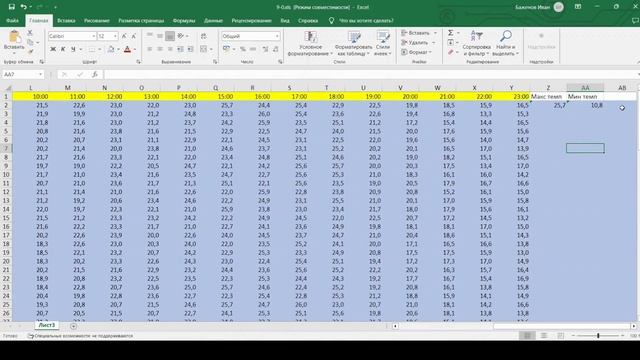Viewport: 640px width, 360px height.
Task: Open the Файл menu tab
Action: [x=12, y=20]
